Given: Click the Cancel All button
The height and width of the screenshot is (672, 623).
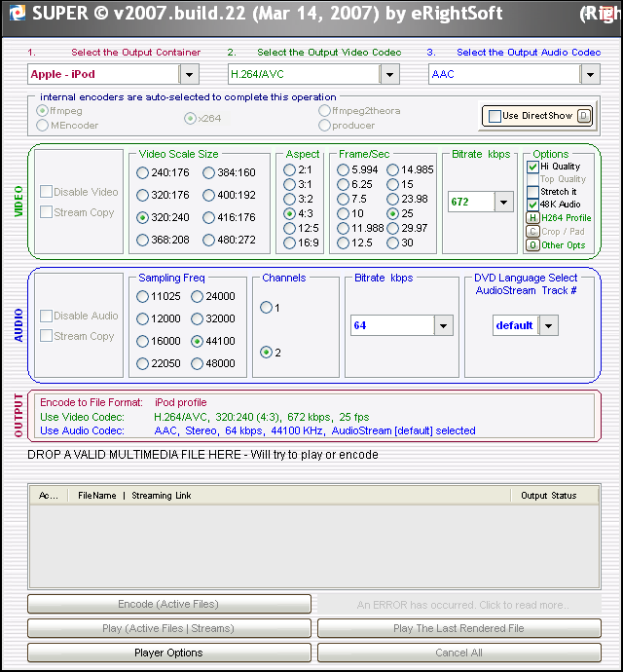Looking at the screenshot, I should 459,653.
